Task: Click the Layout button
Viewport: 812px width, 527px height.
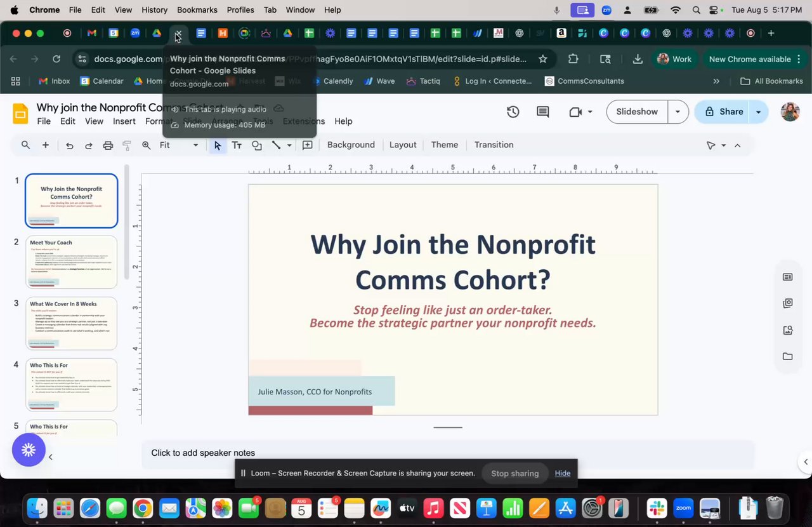Action: click(403, 145)
